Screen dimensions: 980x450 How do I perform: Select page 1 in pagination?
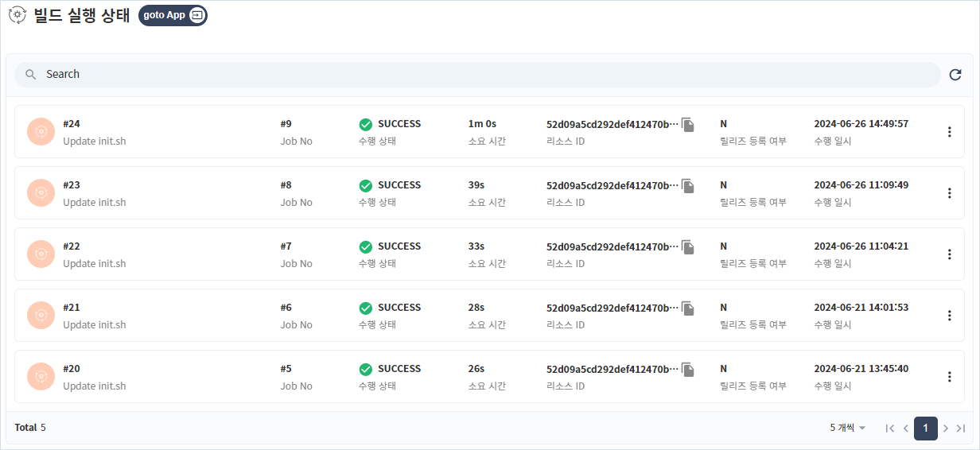(926, 429)
